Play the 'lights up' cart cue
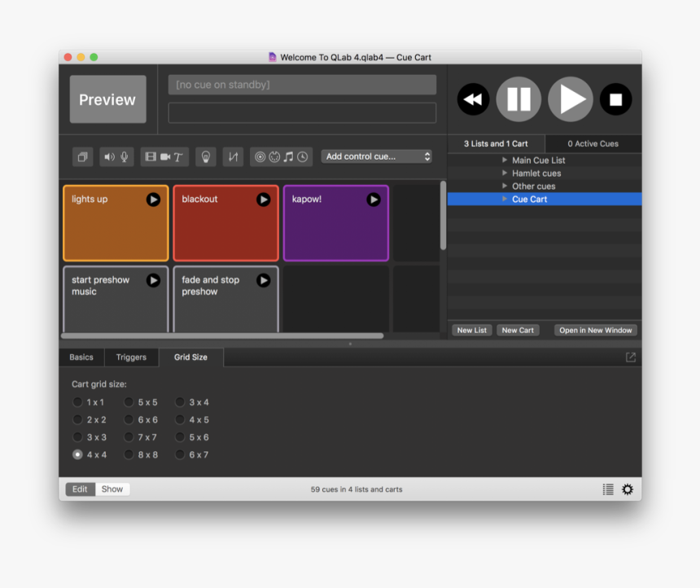This screenshot has width=700, height=588. 153,200
